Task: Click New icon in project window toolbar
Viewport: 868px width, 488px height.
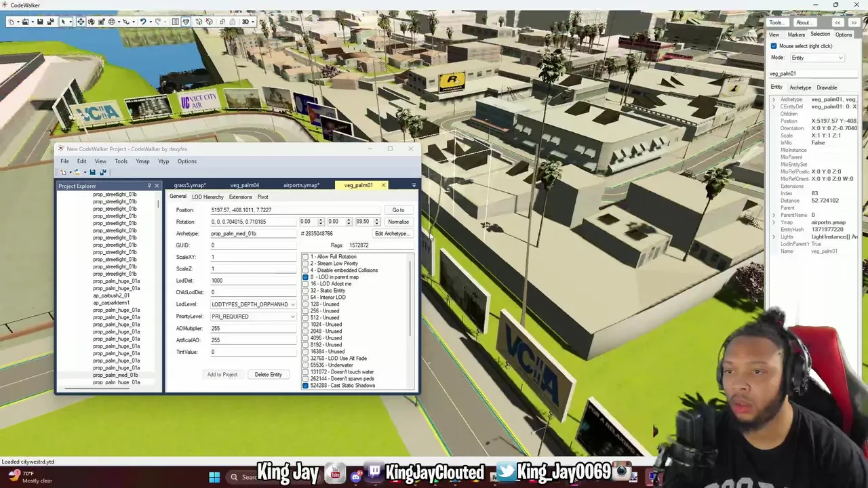Action: pyautogui.click(x=62, y=172)
